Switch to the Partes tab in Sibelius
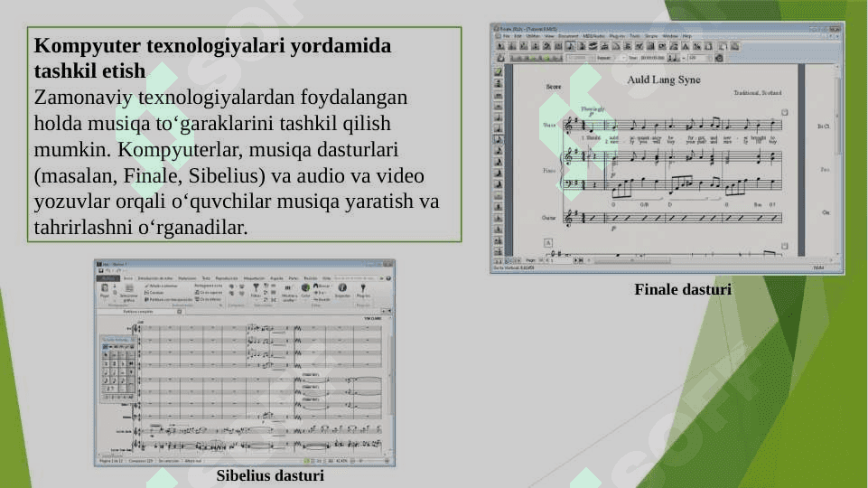 (294, 278)
